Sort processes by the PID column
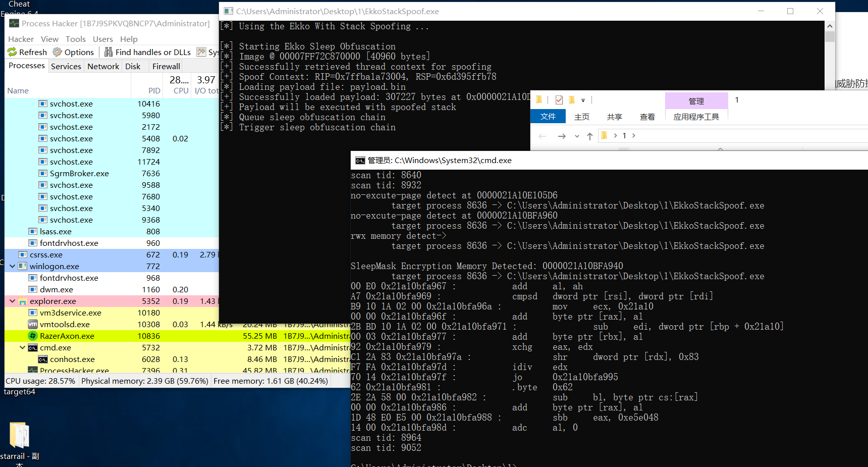 (x=154, y=90)
